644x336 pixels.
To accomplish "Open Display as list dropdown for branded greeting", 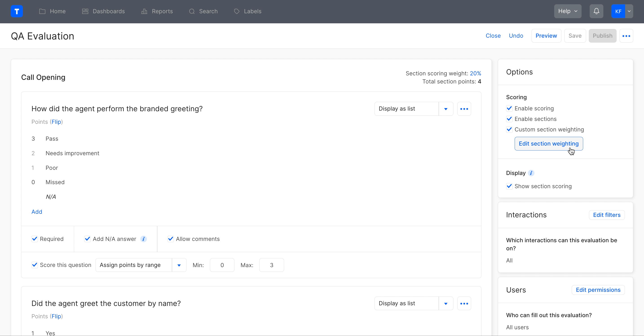I will tap(446, 109).
